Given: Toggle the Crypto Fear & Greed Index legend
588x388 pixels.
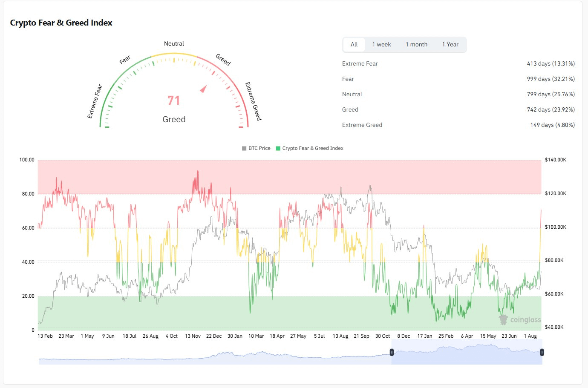Looking at the screenshot, I should click(309, 148).
